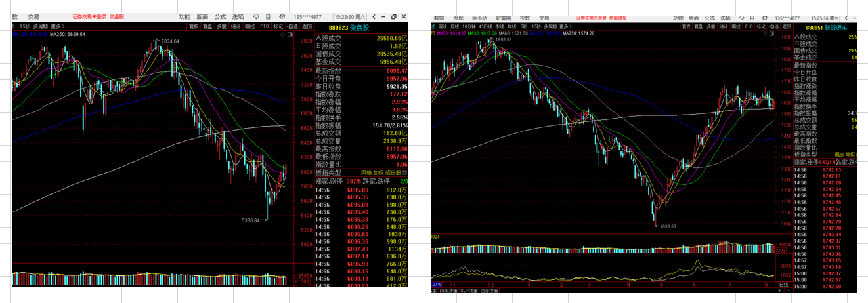
Task: Click 复盘 button in left chart toolbar
Action: pyautogui.click(x=207, y=26)
